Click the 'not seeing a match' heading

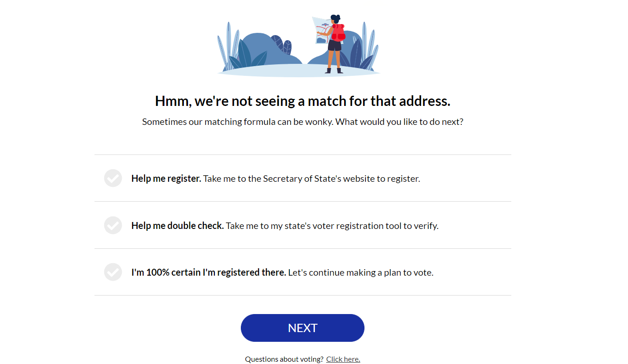tap(302, 101)
